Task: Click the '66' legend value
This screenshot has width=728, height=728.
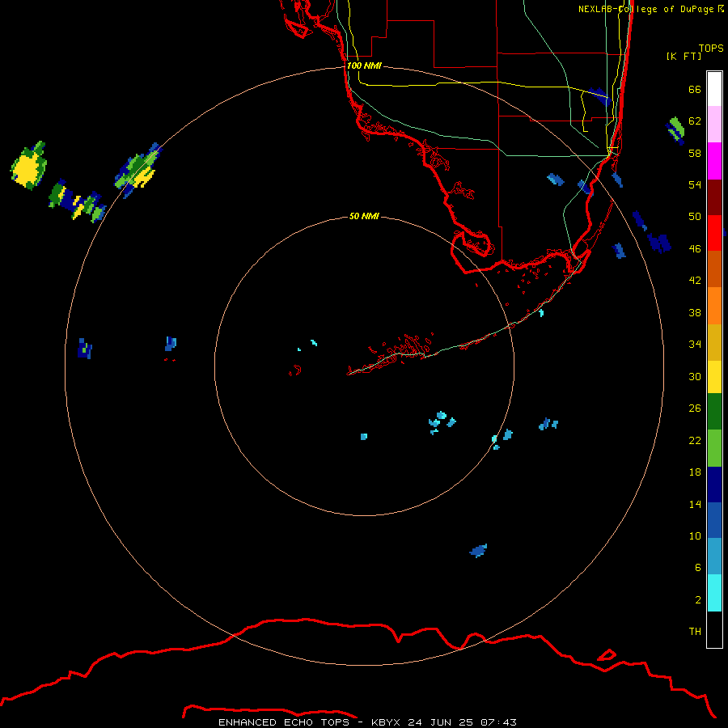Action: pos(695,89)
